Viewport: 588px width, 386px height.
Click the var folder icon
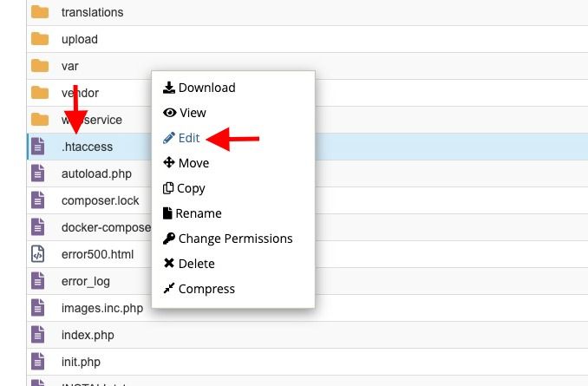tap(40, 66)
